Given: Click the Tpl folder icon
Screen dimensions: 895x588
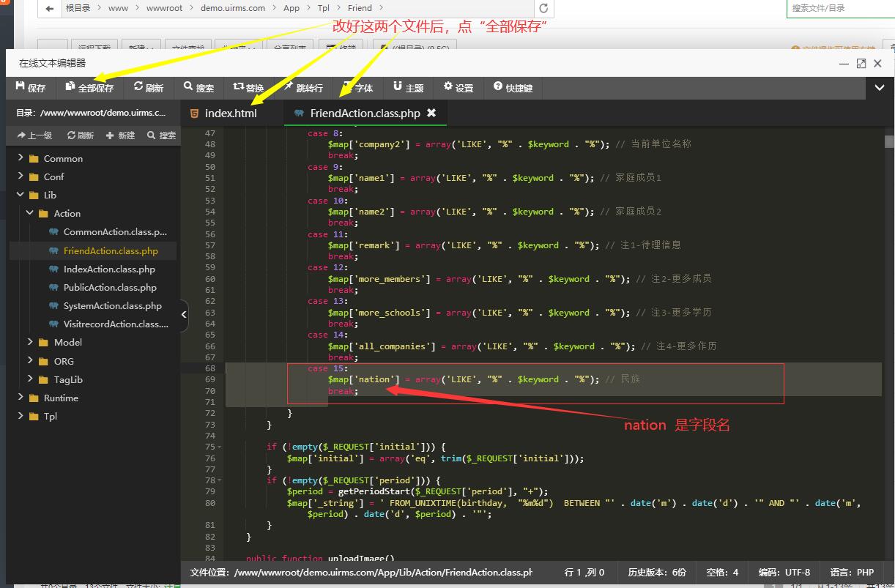Looking at the screenshot, I should click(34, 416).
